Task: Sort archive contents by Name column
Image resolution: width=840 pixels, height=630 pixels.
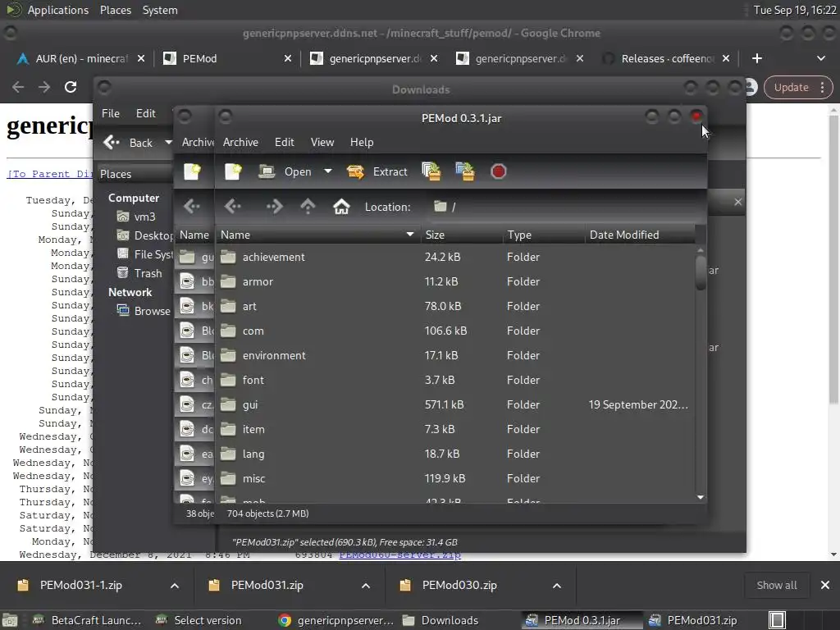Action: [317, 235]
